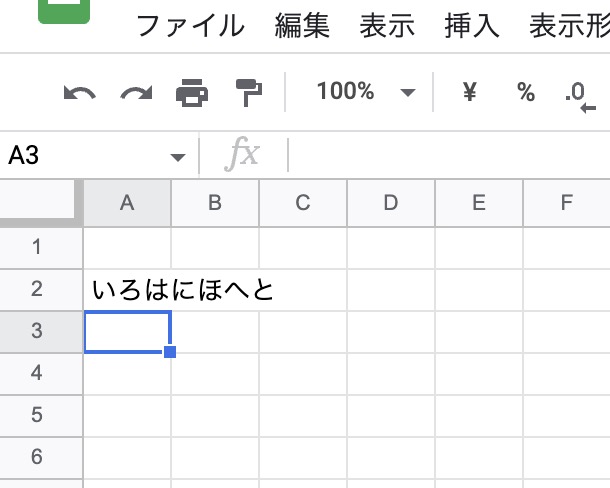Select the paint format roller icon
Screen dimensions: 610x488
tap(246, 93)
